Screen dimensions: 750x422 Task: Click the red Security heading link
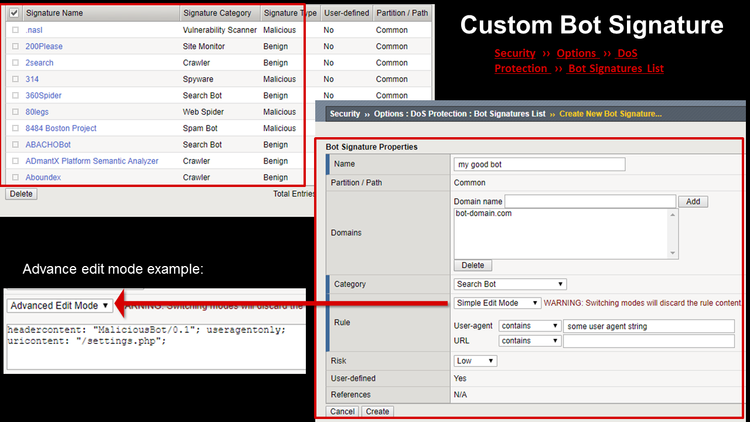515,53
